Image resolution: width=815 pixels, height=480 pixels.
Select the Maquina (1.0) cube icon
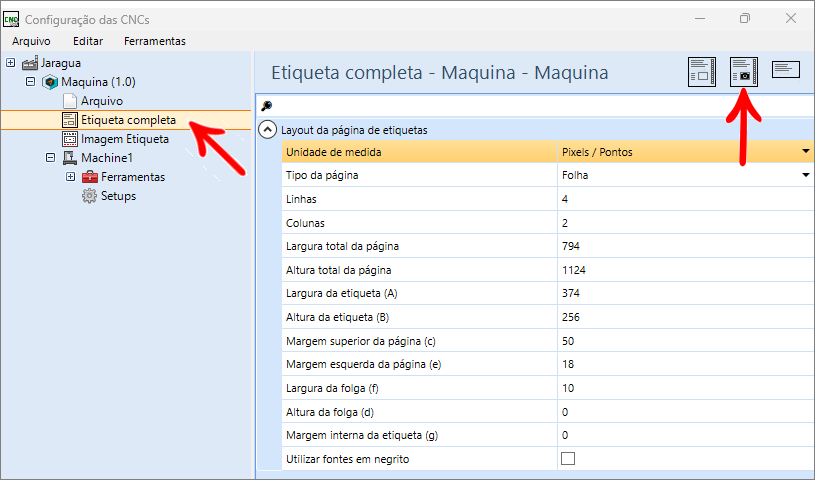pyautogui.click(x=50, y=82)
